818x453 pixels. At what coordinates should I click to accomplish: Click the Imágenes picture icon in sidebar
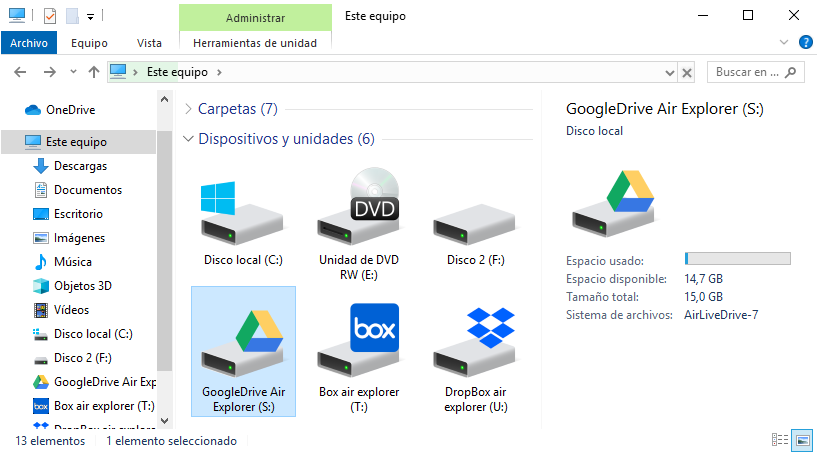pyautogui.click(x=41, y=238)
